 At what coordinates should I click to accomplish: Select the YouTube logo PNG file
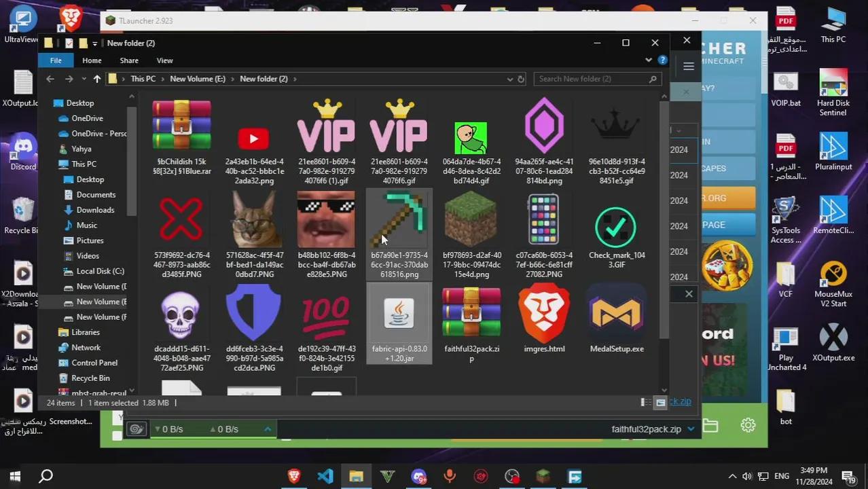pyautogui.click(x=253, y=143)
